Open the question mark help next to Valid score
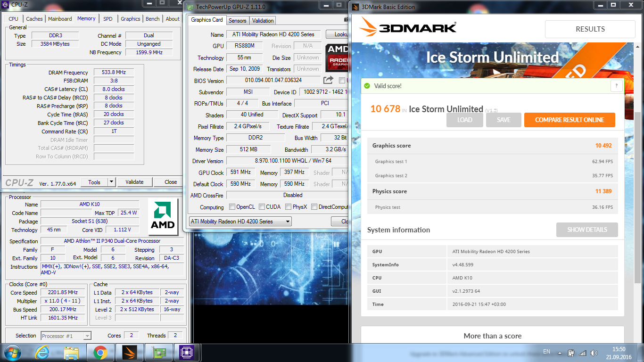Screen dimensions: 644x362 pyautogui.click(x=616, y=86)
